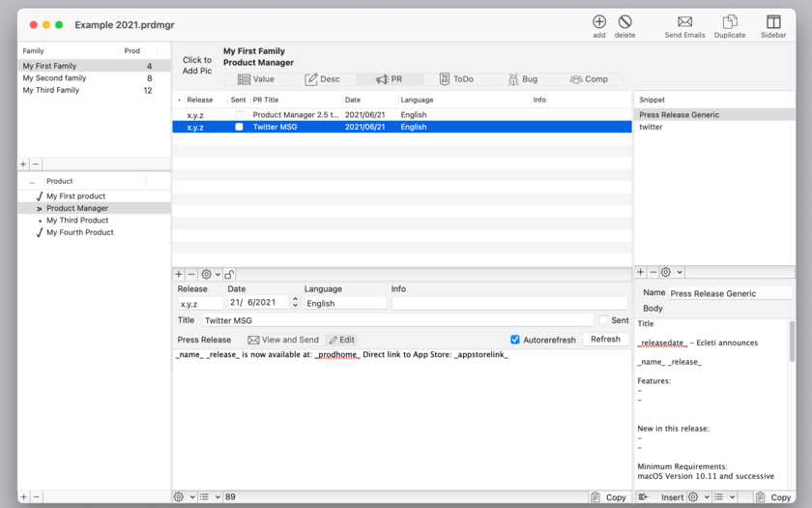Click the Insert snippet icon at the bottom right

[x=644, y=497]
